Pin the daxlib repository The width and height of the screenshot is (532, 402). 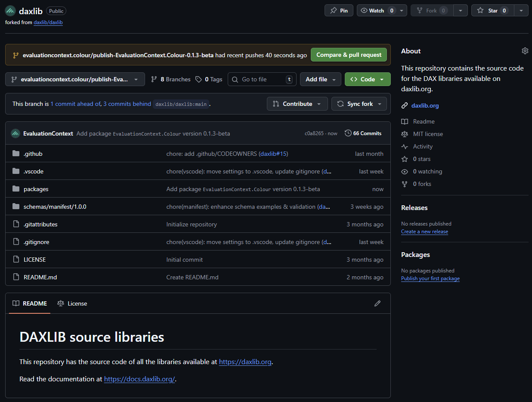[339, 11]
